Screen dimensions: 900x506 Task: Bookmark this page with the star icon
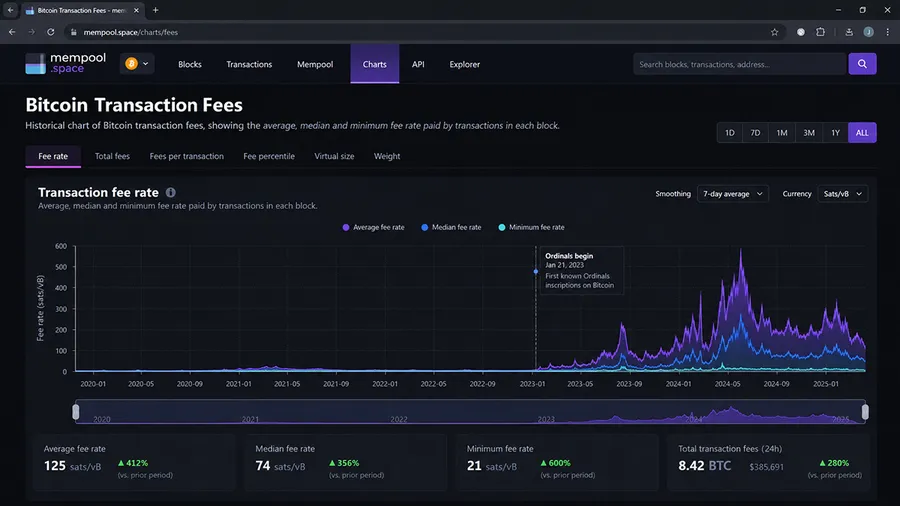click(774, 32)
